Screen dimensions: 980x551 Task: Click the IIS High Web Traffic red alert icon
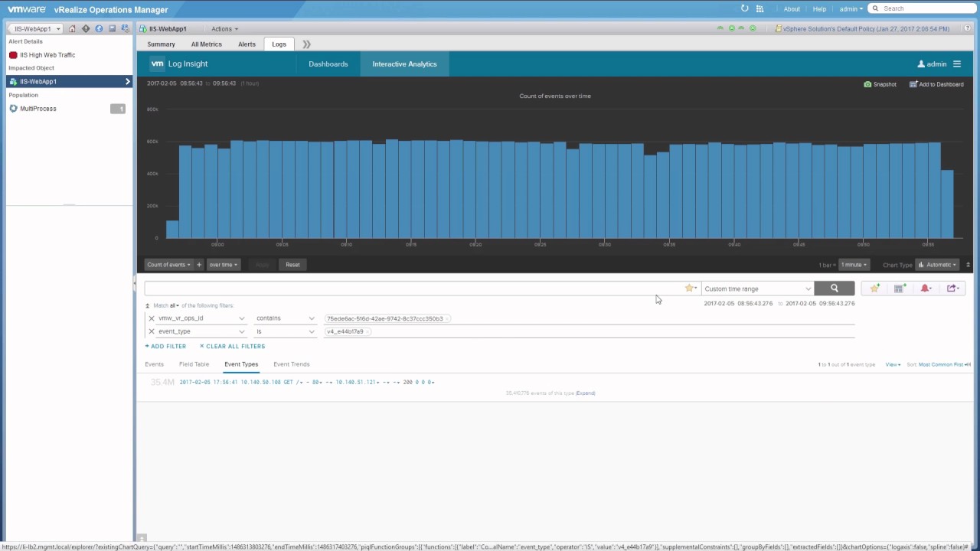coord(13,55)
